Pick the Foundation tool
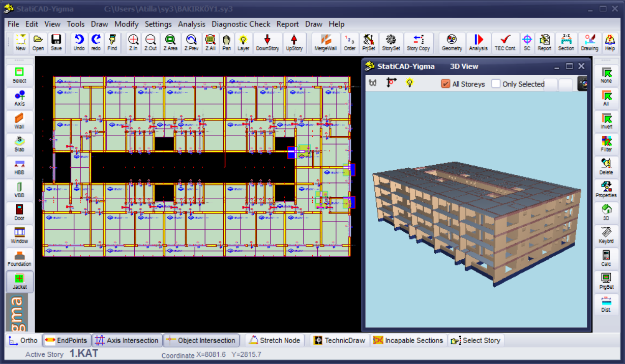Image resolution: width=625 pixels, height=364 pixels. (x=20, y=258)
